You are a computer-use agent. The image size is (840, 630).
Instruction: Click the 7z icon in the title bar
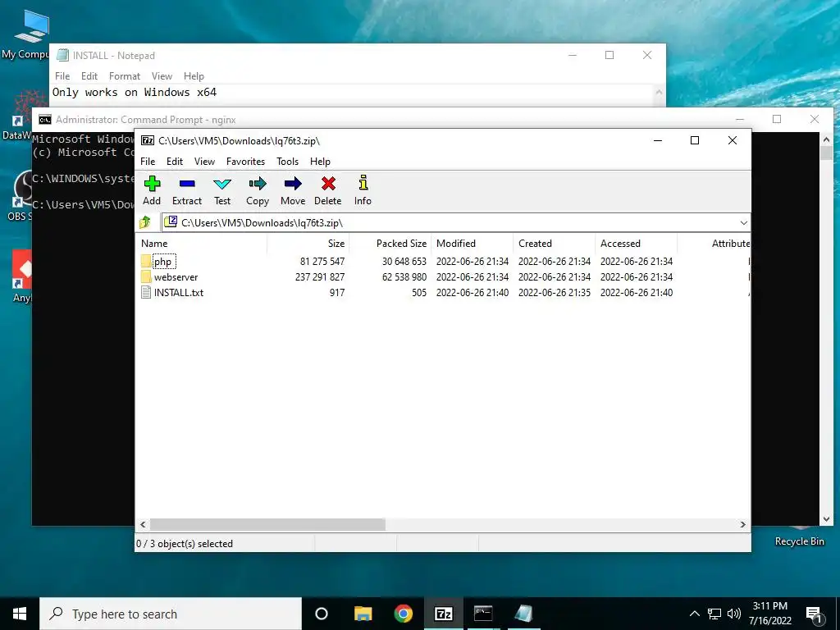pyautogui.click(x=148, y=140)
